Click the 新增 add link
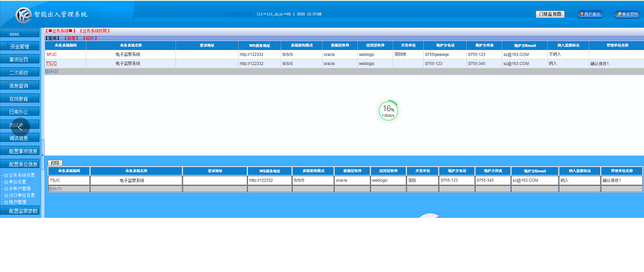The image size is (644, 272). coord(71,38)
